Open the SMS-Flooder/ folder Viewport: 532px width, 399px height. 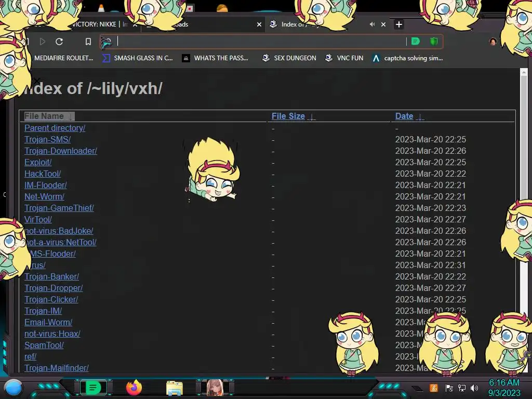point(51,254)
